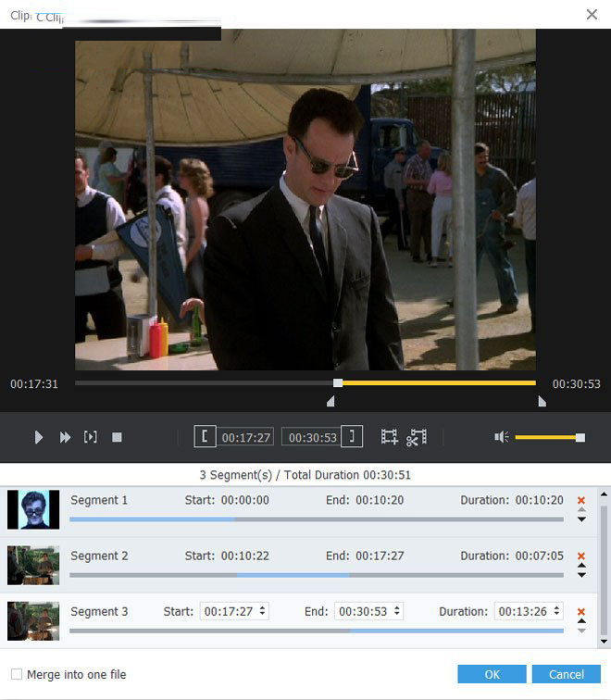The width and height of the screenshot is (611, 700).
Task: Set end point with right bracket button
Action: [x=352, y=436]
